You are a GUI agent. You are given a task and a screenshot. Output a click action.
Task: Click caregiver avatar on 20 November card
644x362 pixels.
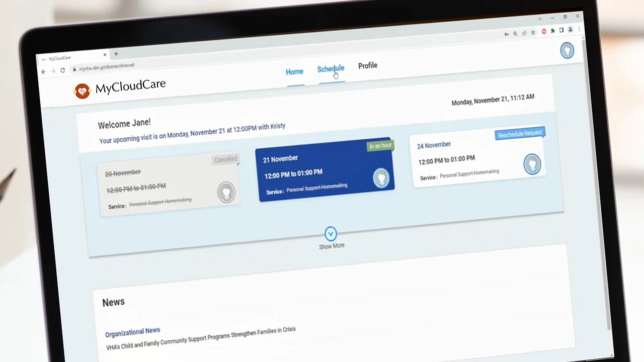(226, 192)
